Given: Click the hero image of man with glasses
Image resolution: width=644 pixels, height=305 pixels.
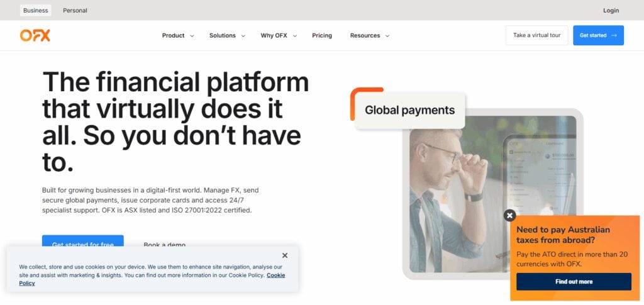Looking at the screenshot, I should point(493,194).
